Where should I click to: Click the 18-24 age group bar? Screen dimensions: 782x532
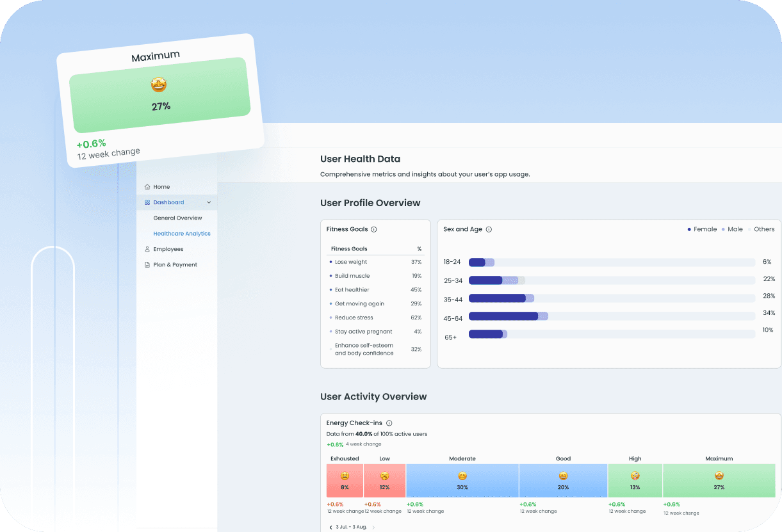(x=612, y=262)
